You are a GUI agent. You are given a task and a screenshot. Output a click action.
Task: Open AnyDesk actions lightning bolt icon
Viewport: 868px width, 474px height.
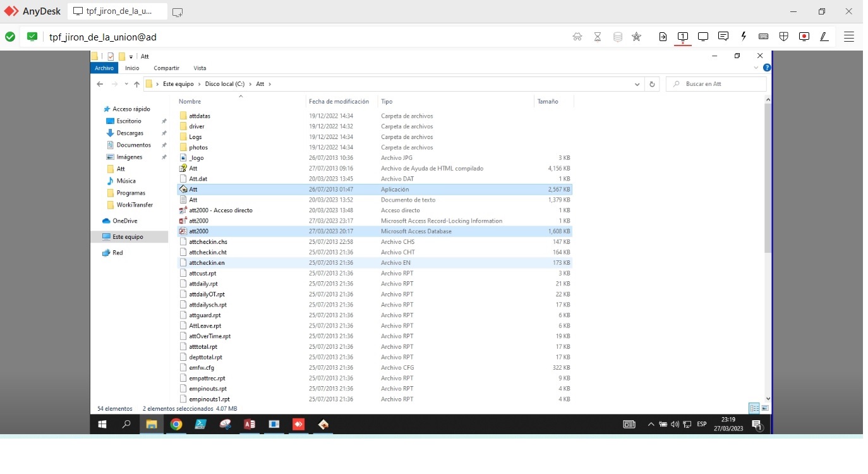744,37
